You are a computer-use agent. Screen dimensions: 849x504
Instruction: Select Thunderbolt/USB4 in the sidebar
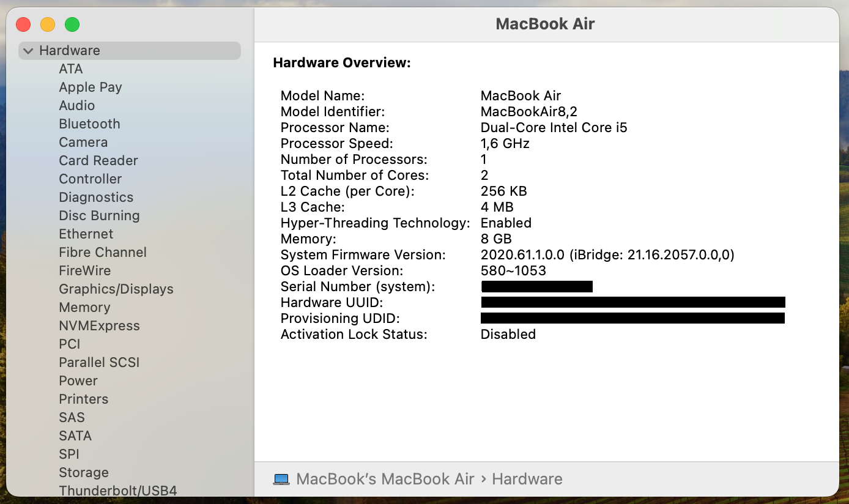[x=117, y=491]
